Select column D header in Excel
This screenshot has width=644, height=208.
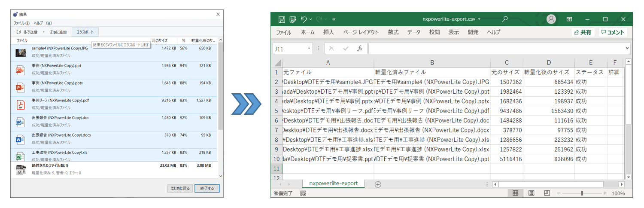coord(548,62)
